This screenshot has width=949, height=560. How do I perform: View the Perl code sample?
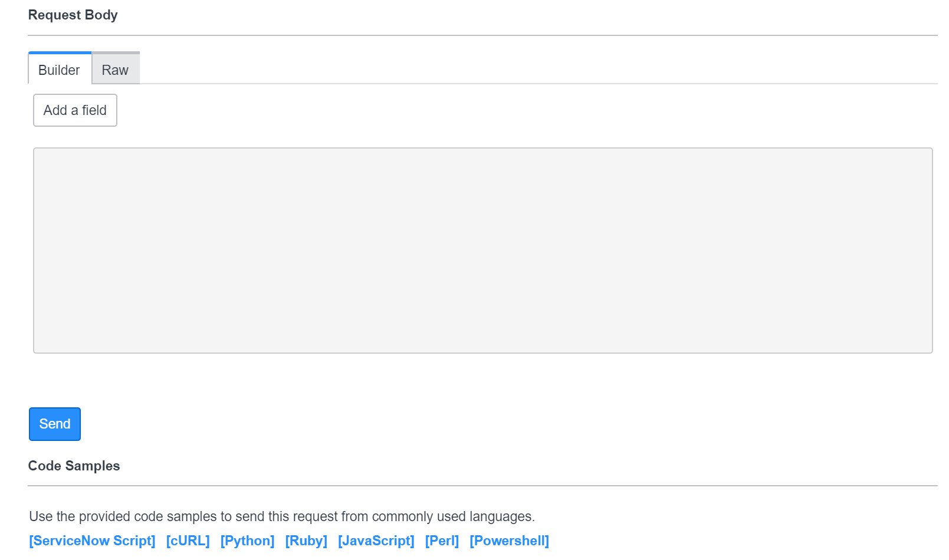pos(442,541)
